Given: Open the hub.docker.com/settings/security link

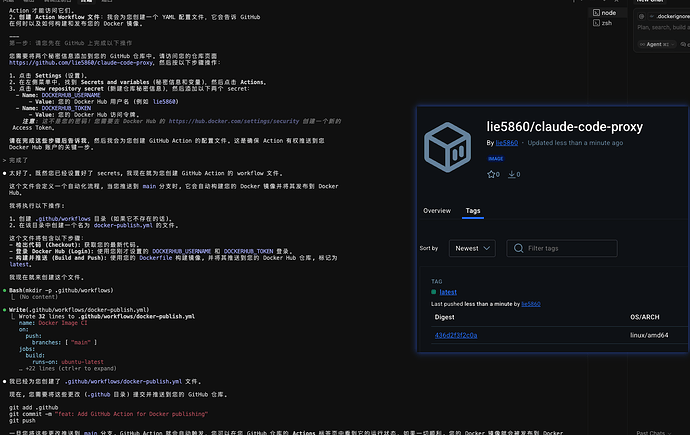Looking at the screenshot, I should (x=234, y=121).
